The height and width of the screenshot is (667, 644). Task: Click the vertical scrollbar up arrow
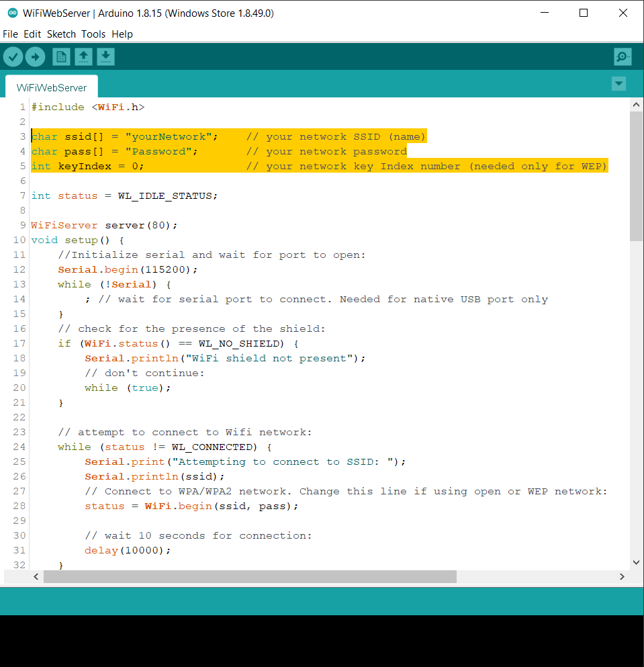pyautogui.click(x=637, y=105)
